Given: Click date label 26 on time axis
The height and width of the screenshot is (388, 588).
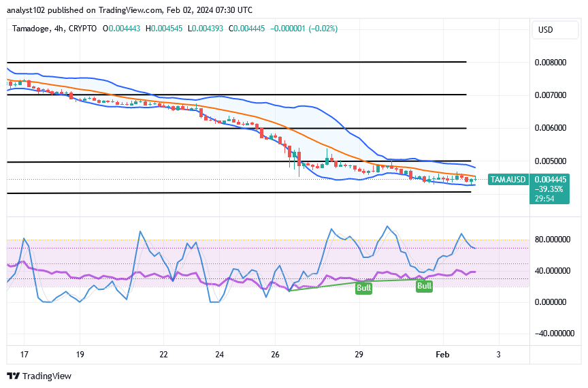Looking at the screenshot, I should pyautogui.click(x=275, y=355).
